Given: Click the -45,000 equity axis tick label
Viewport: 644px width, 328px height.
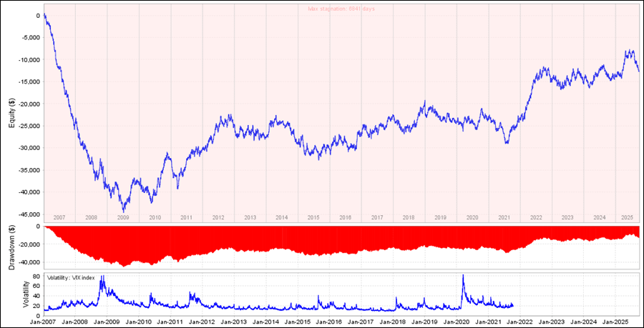Looking at the screenshot, I should pos(29,214).
